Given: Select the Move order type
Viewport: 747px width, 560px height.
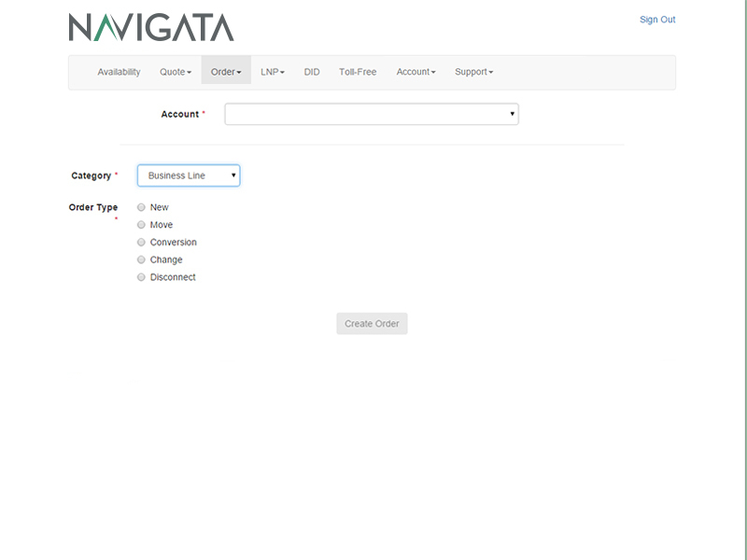Looking at the screenshot, I should [141, 225].
